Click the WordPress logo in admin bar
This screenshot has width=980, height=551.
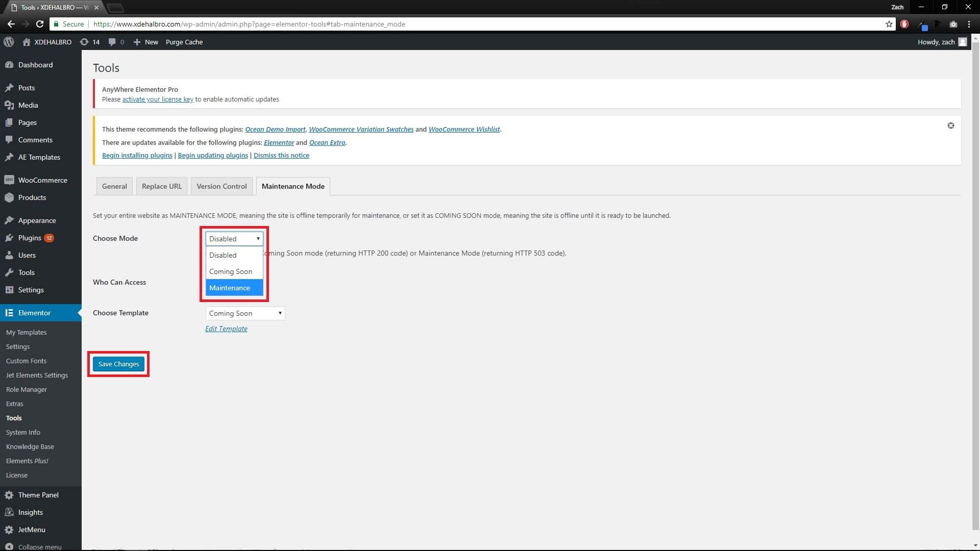point(9,42)
